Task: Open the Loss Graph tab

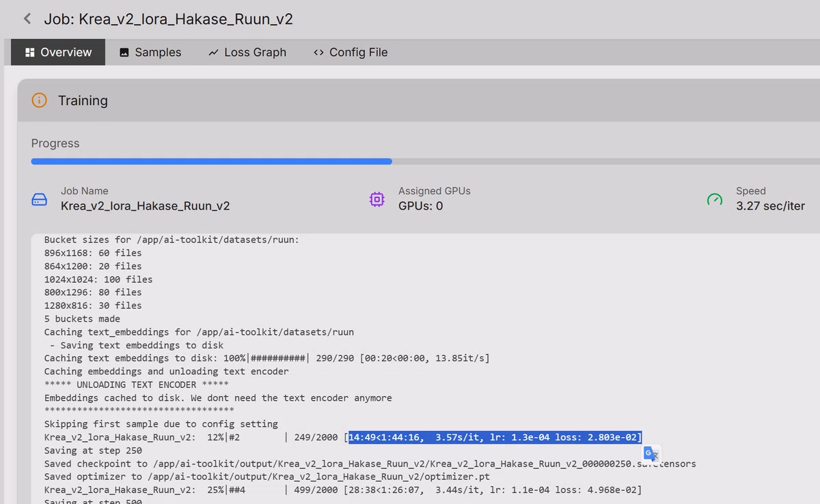Action: [x=247, y=52]
